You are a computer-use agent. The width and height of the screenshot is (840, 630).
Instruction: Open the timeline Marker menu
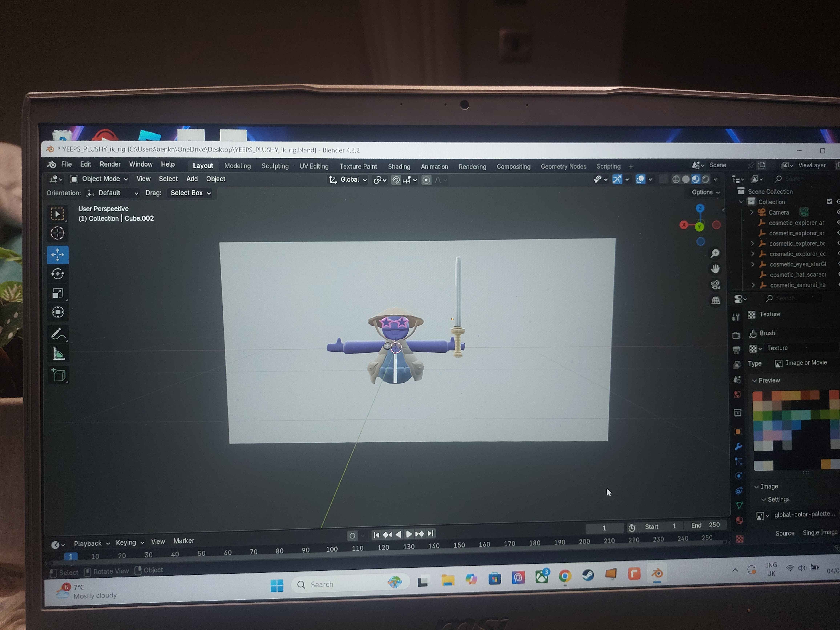pyautogui.click(x=184, y=541)
